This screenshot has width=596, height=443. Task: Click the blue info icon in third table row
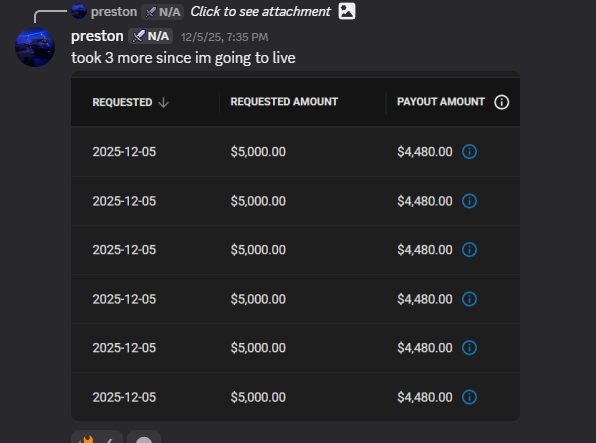tap(469, 250)
